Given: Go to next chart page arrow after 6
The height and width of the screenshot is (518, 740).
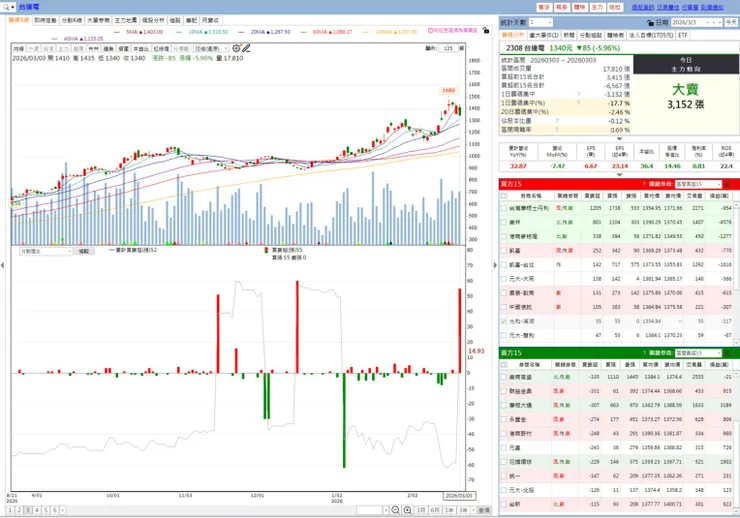Looking at the screenshot, I should (x=63, y=510).
